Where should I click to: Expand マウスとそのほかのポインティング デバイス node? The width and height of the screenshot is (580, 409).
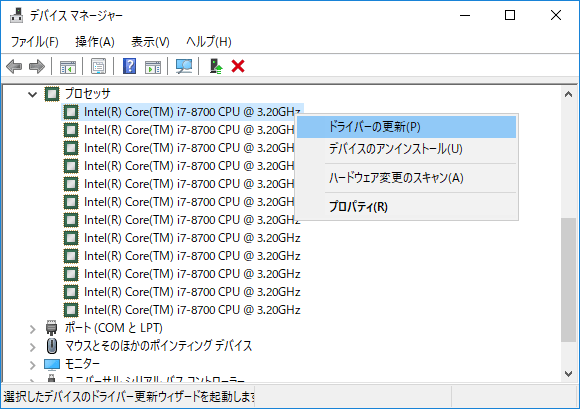[33, 347]
